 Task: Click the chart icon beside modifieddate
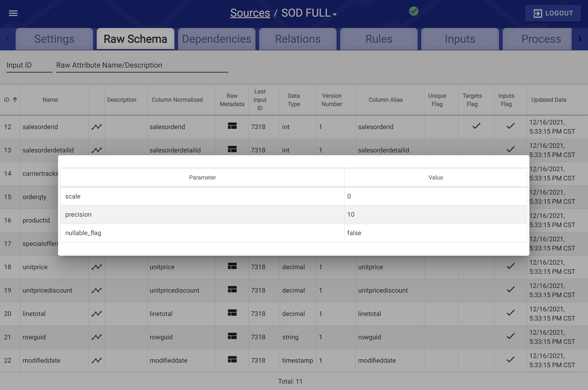click(96, 360)
